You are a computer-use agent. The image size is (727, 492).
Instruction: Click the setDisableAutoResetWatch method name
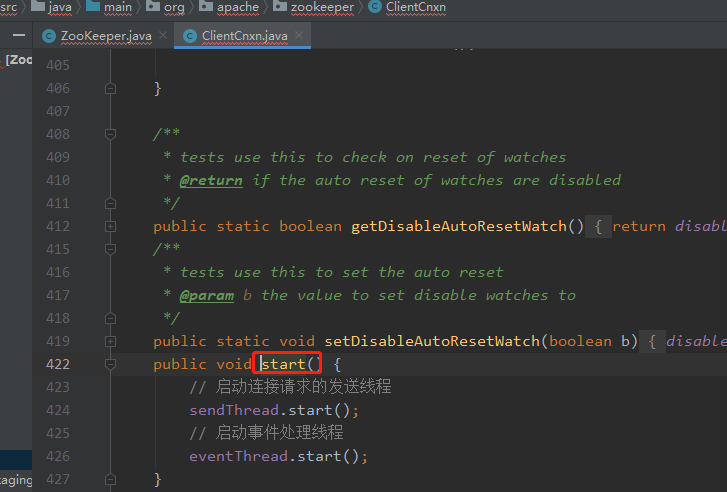[432, 341]
